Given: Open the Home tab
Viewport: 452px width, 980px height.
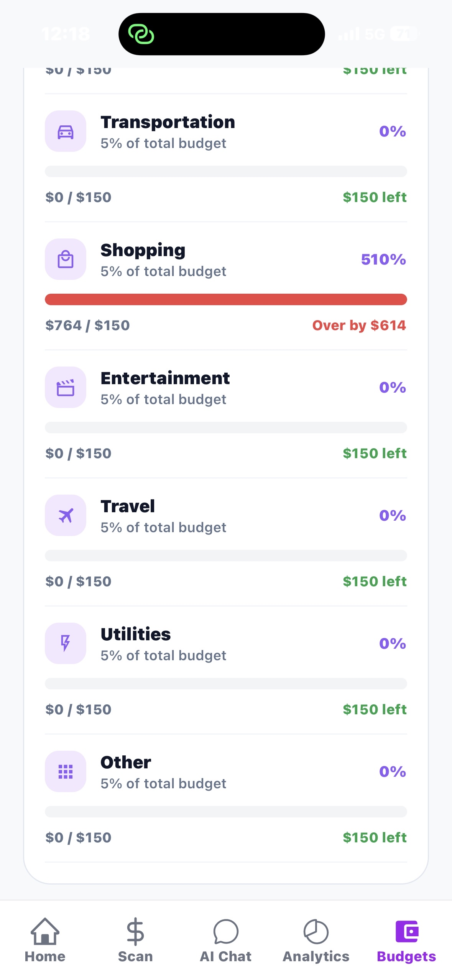Looking at the screenshot, I should [x=45, y=940].
